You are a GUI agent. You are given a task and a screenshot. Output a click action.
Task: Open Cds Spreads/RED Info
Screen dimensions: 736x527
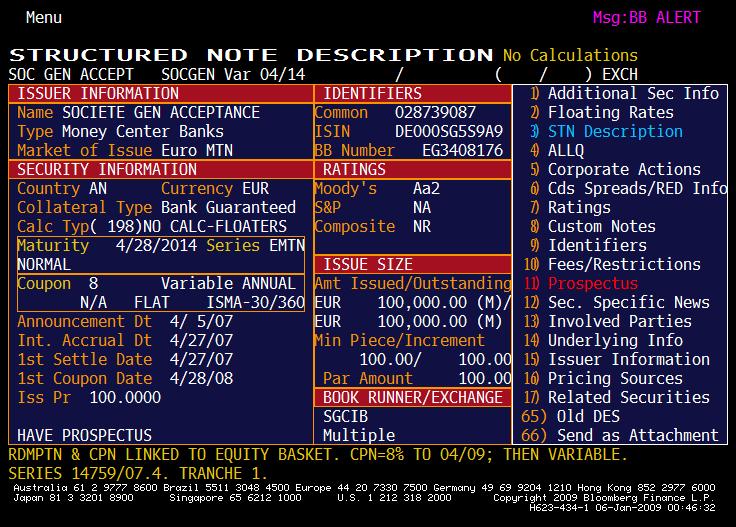pyautogui.click(x=629, y=188)
